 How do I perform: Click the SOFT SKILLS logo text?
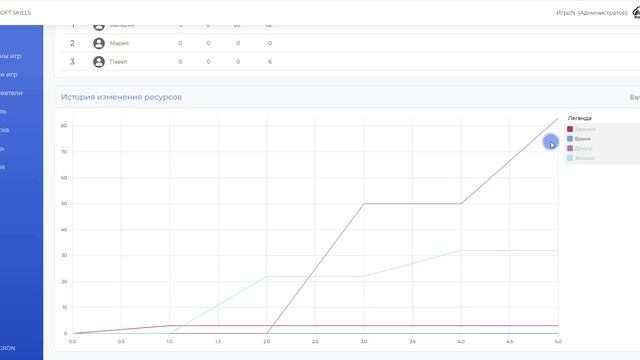pyautogui.click(x=16, y=13)
